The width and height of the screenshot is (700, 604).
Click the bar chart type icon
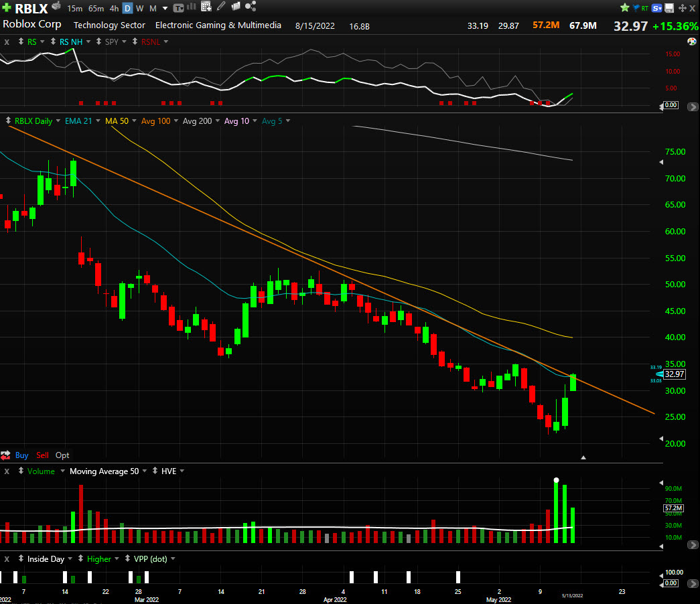coord(192,6)
